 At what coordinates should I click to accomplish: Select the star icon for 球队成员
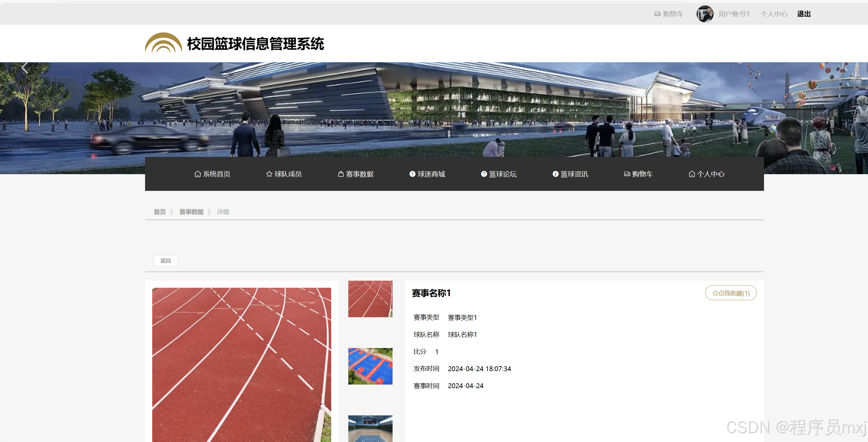(269, 174)
